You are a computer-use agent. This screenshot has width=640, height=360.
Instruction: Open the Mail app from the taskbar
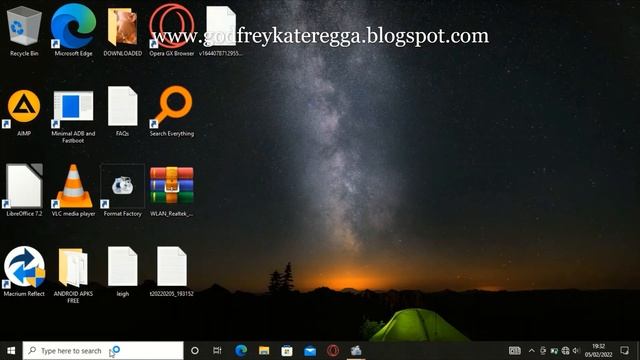pyautogui.click(x=310, y=351)
